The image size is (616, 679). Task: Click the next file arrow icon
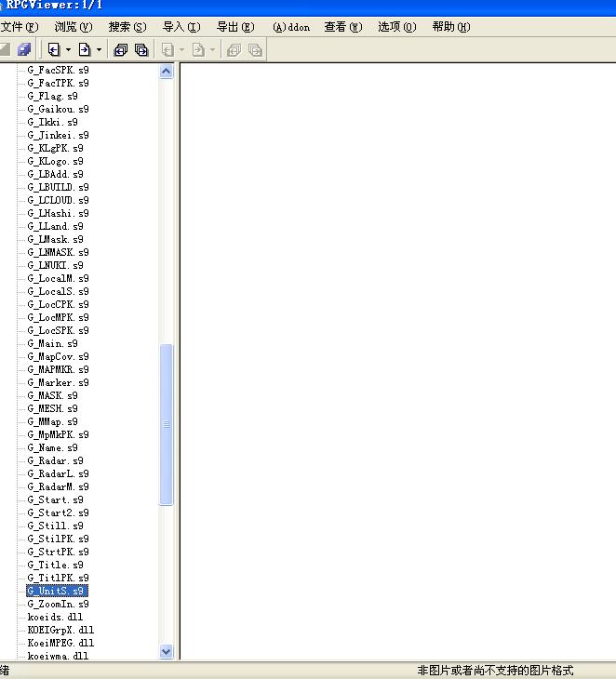(85, 49)
